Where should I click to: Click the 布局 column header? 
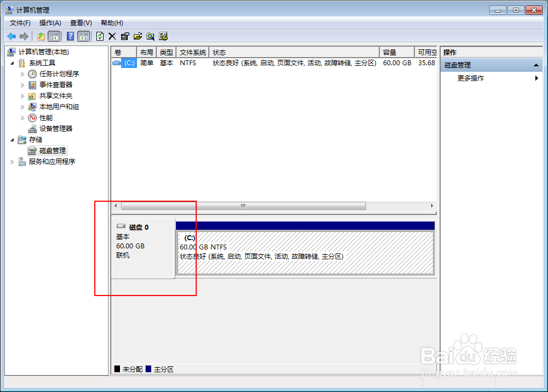tap(146, 53)
